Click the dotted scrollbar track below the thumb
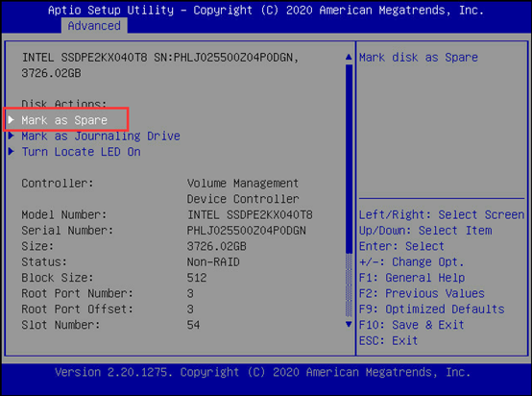This screenshot has width=532, height=396. pos(349,285)
